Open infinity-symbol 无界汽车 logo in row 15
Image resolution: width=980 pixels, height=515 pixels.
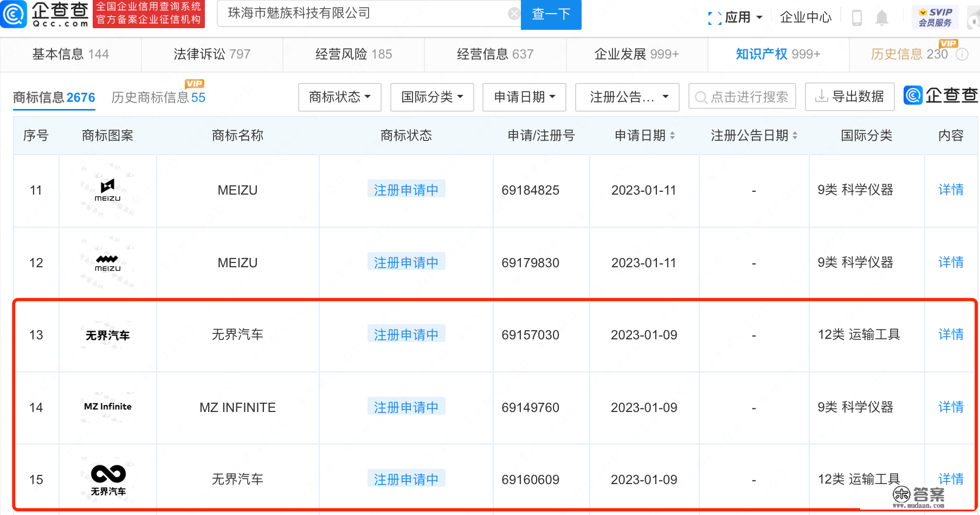108,480
